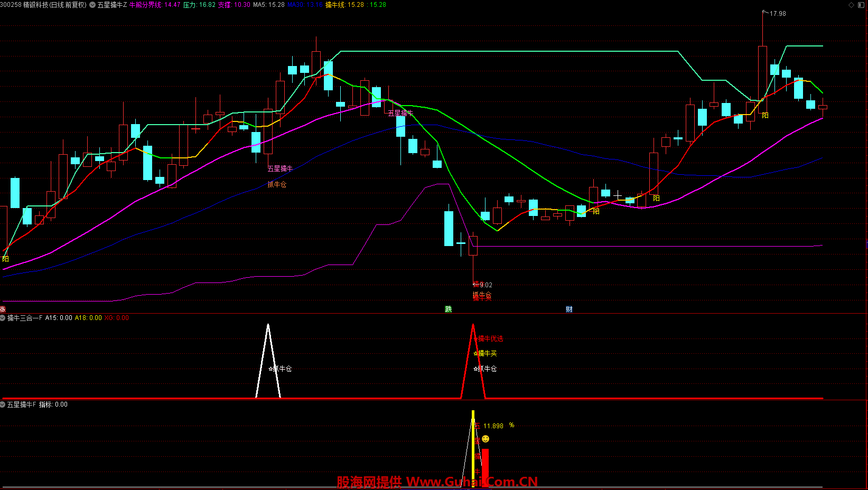
Task: Toggle the side panel layout icon
Action: coord(862,5)
